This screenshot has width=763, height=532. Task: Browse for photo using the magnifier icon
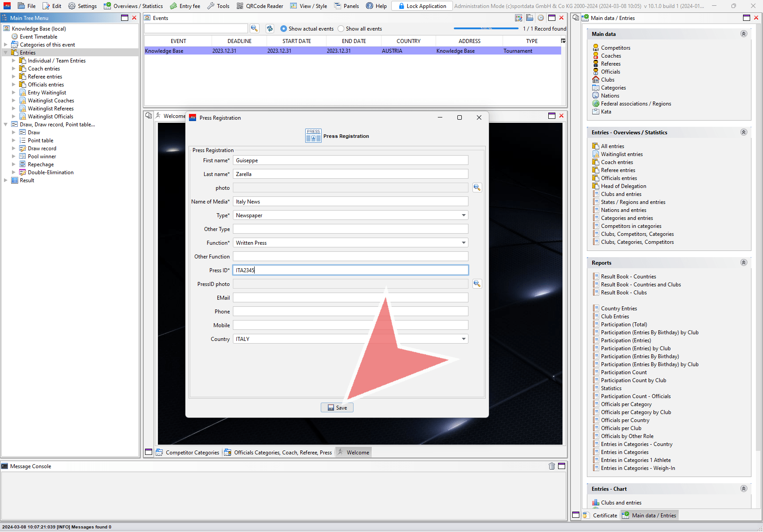tap(477, 188)
